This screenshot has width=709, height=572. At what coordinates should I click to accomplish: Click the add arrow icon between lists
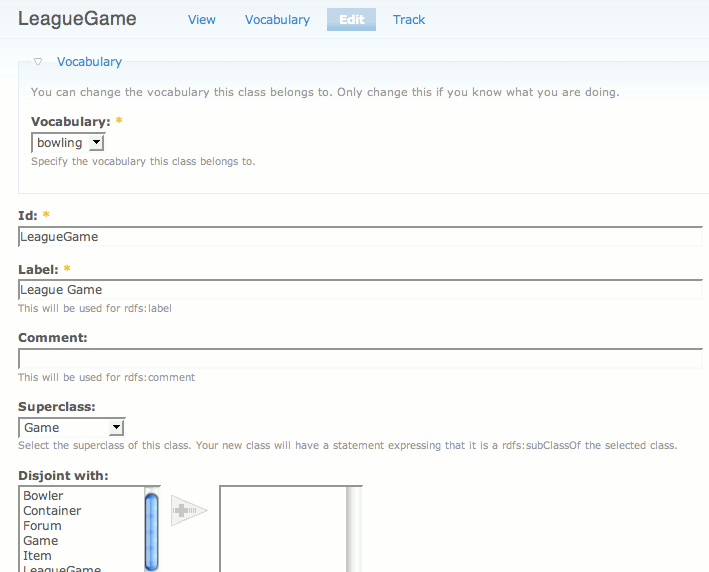coord(188,510)
